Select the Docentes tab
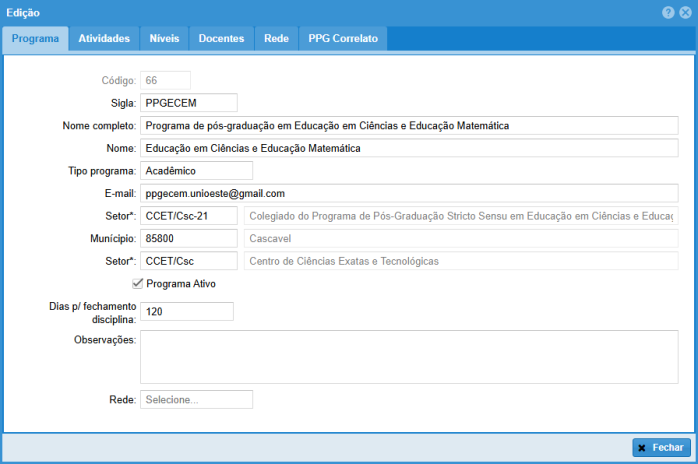This screenshot has width=698, height=464. (x=221, y=39)
